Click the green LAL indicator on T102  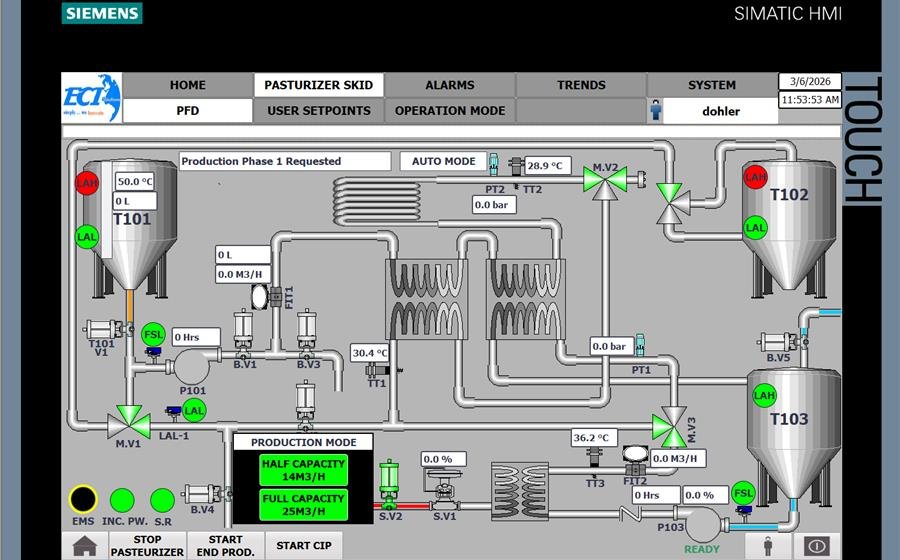coord(755,228)
